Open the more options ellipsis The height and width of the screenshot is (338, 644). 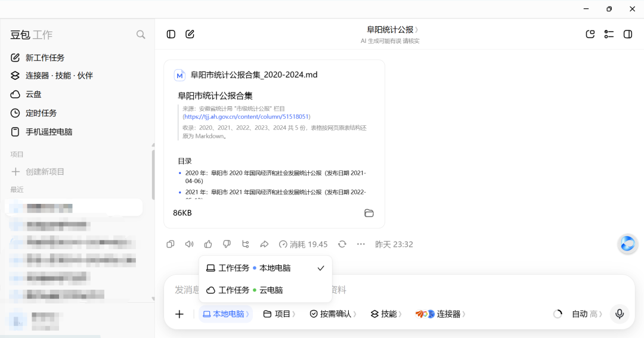361,244
